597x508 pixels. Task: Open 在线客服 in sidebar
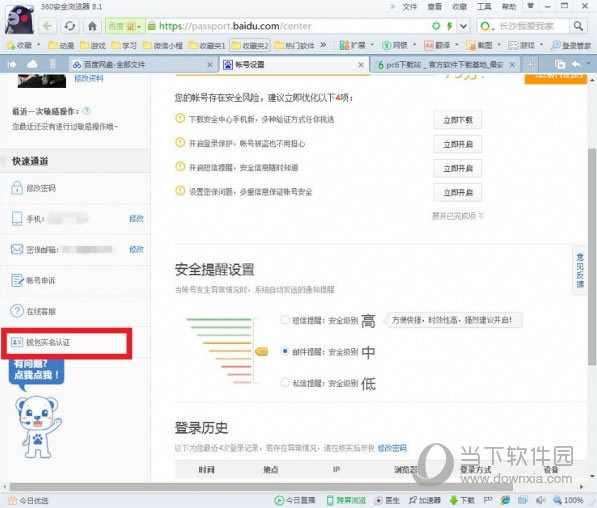click(33, 312)
